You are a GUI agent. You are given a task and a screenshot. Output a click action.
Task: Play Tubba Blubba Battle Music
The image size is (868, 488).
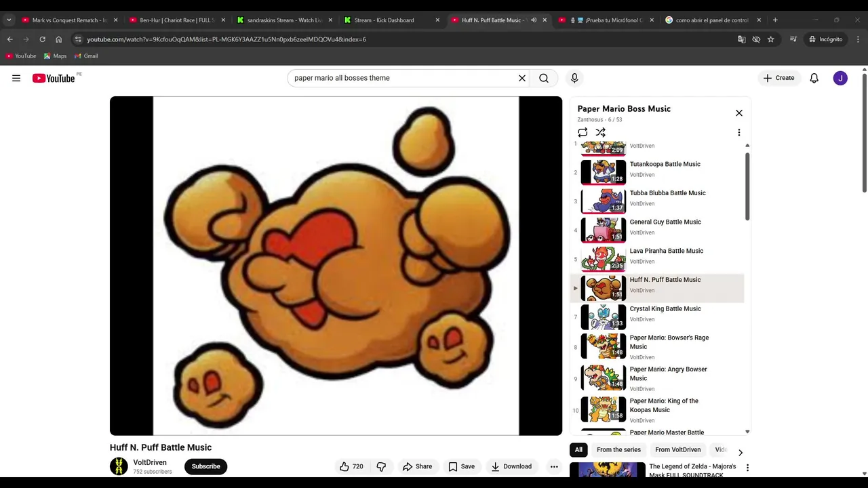tap(657, 201)
